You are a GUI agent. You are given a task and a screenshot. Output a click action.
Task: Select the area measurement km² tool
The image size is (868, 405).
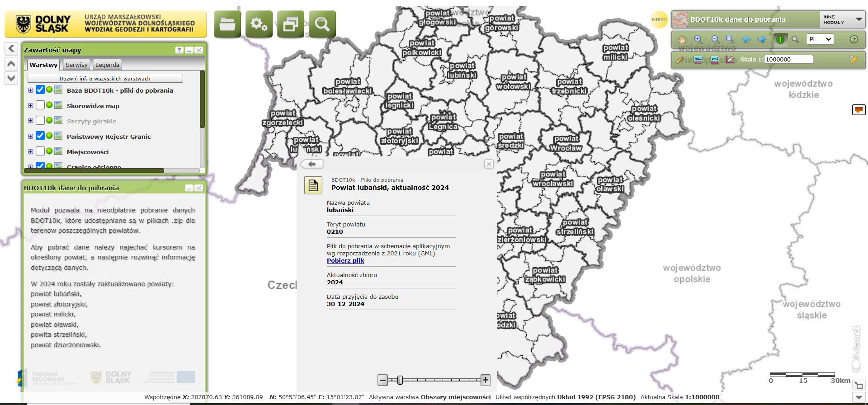[715, 59]
